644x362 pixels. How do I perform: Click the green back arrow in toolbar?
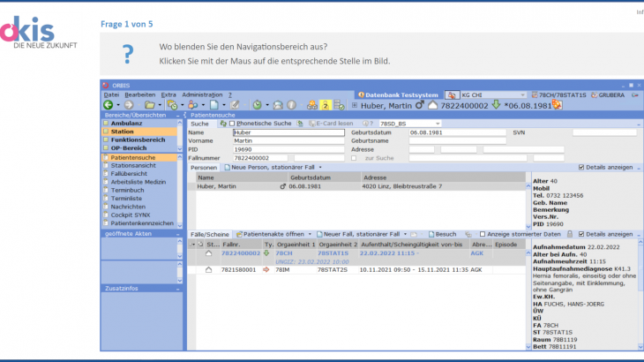(108, 105)
